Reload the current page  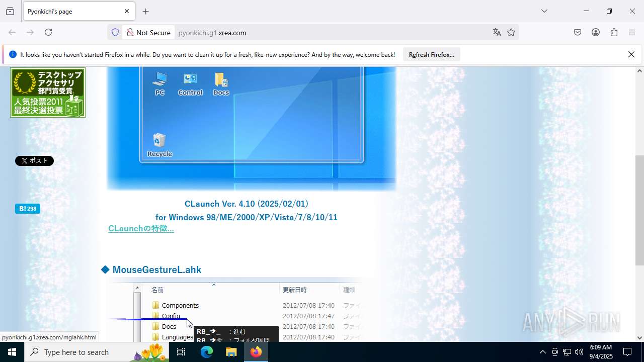48,32
